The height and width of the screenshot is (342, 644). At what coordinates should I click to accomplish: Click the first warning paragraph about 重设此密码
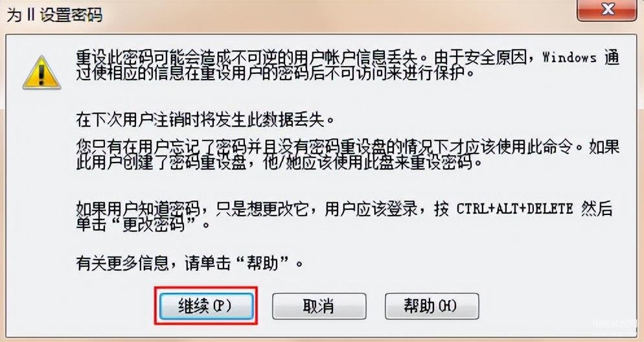coord(347,65)
